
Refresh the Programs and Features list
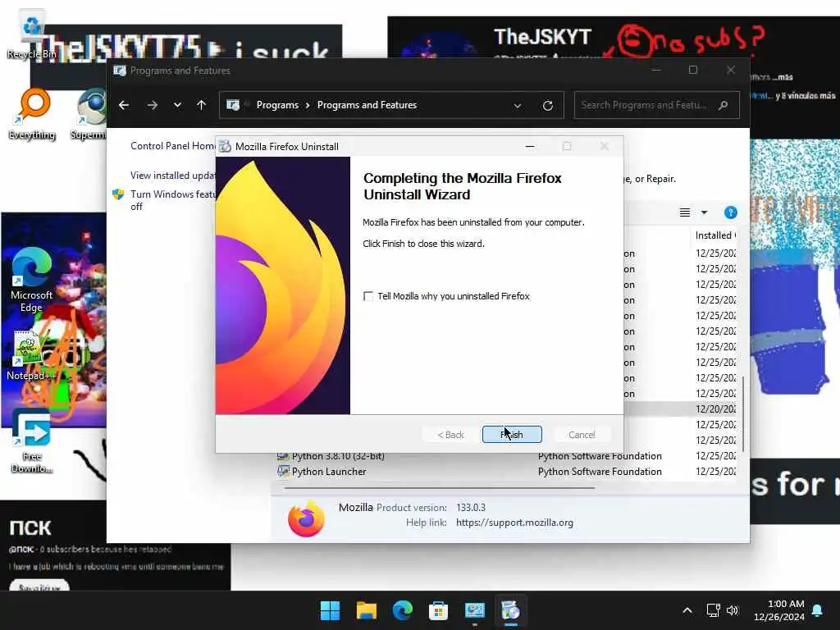(547, 106)
